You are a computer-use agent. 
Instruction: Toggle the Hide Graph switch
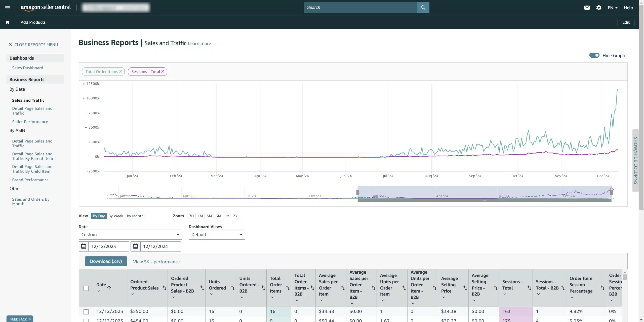[x=594, y=55]
